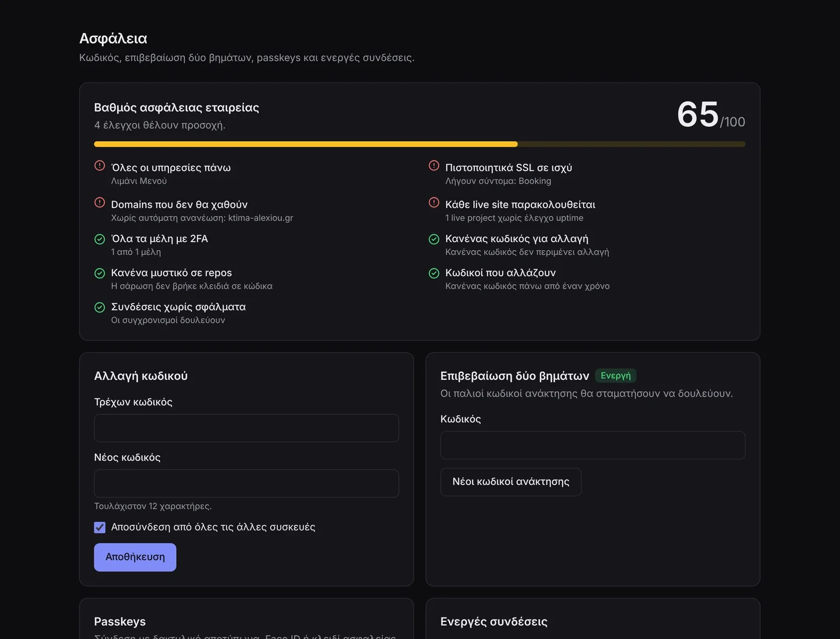
Task: Click the Αποθήκευση button
Action: 135,557
